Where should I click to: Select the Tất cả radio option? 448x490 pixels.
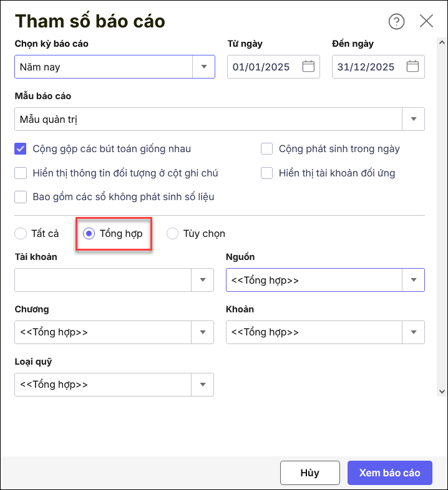(x=21, y=234)
